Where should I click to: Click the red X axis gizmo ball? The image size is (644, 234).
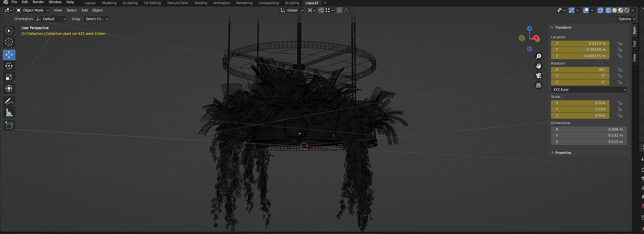536,38
